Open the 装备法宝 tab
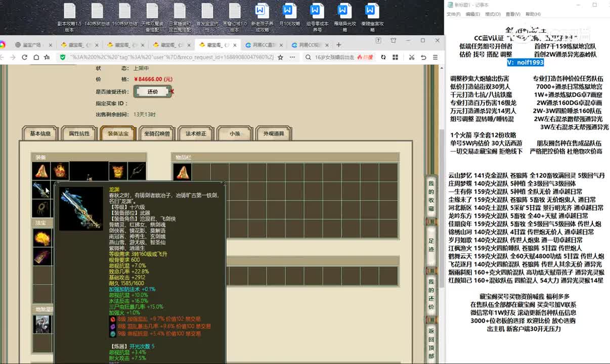 point(118,133)
